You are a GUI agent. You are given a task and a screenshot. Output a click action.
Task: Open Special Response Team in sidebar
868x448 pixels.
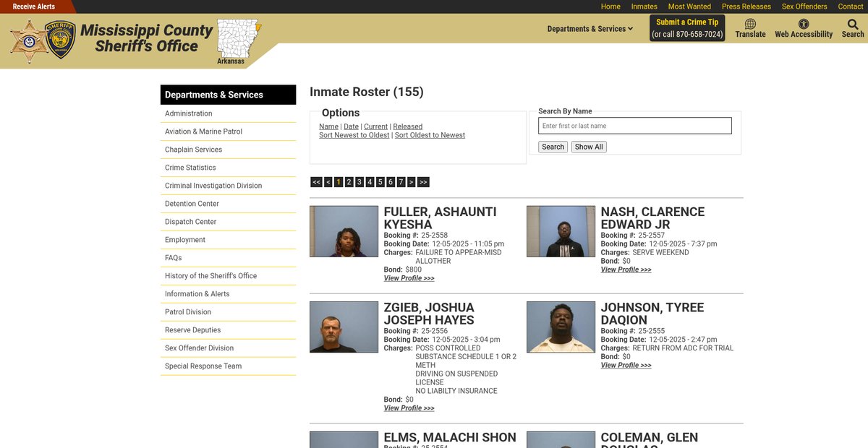point(228,366)
